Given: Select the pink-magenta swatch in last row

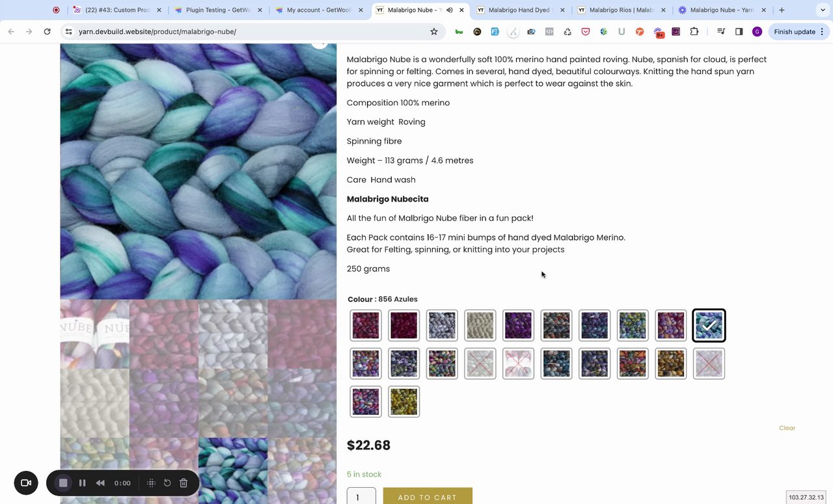Looking at the screenshot, I should [x=366, y=402].
